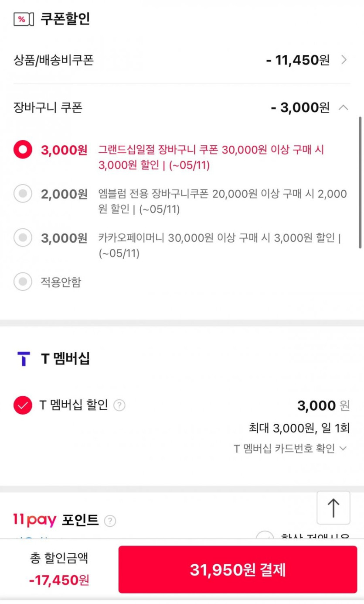The image size is (364, 604).
Task: Click the 장바구니 쿠폰 row label
Action: coord(48,107)
